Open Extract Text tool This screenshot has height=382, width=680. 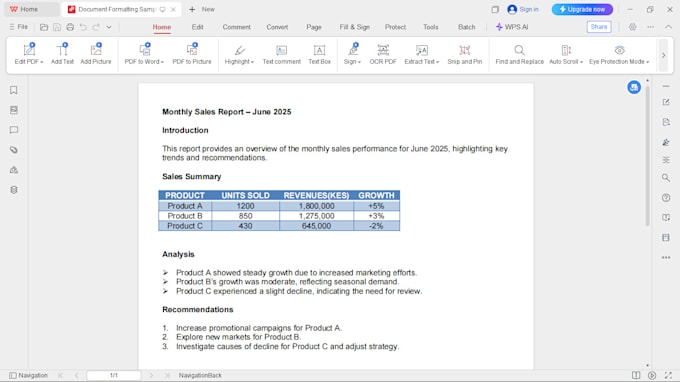point(422,54)
